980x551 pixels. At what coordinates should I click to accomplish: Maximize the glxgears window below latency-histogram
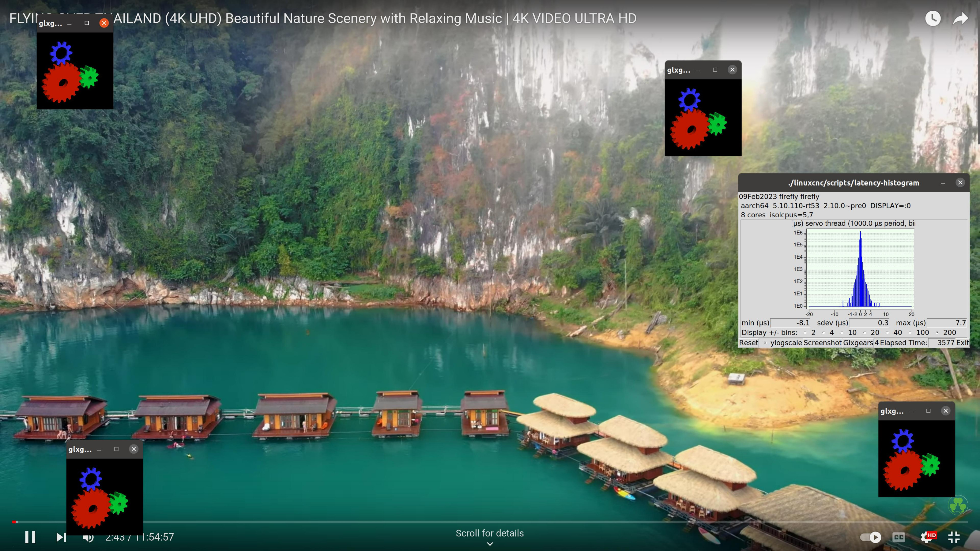click(928, 411)
